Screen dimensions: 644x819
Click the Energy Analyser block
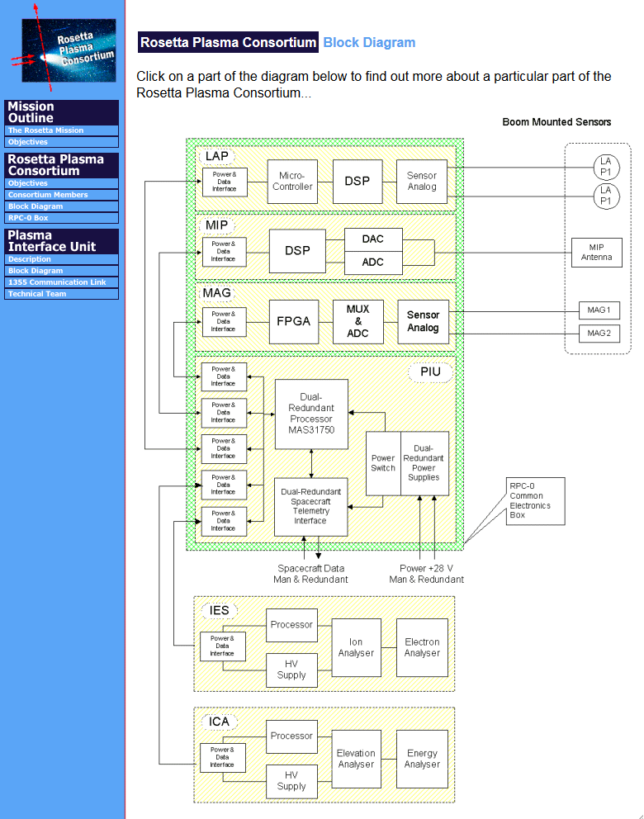tap(422, 759)
